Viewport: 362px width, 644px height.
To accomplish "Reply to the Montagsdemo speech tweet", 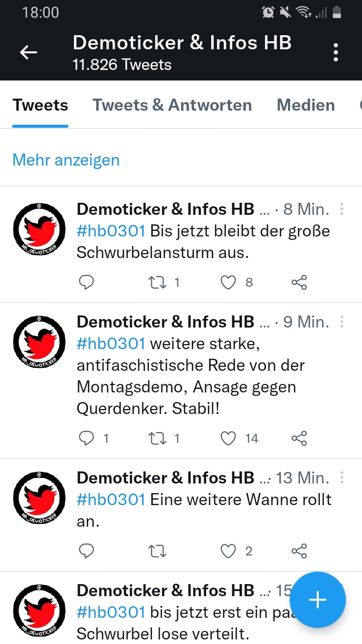I will coord(87,439).
